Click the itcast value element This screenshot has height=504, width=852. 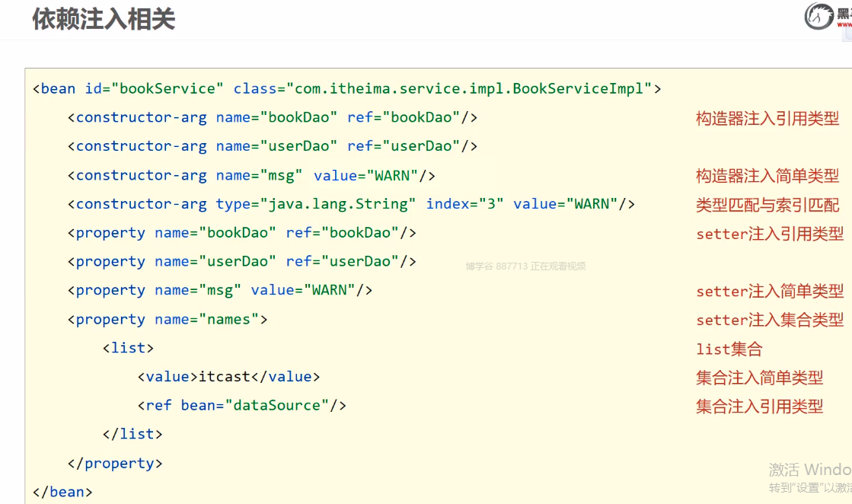(x=228, y=376)
